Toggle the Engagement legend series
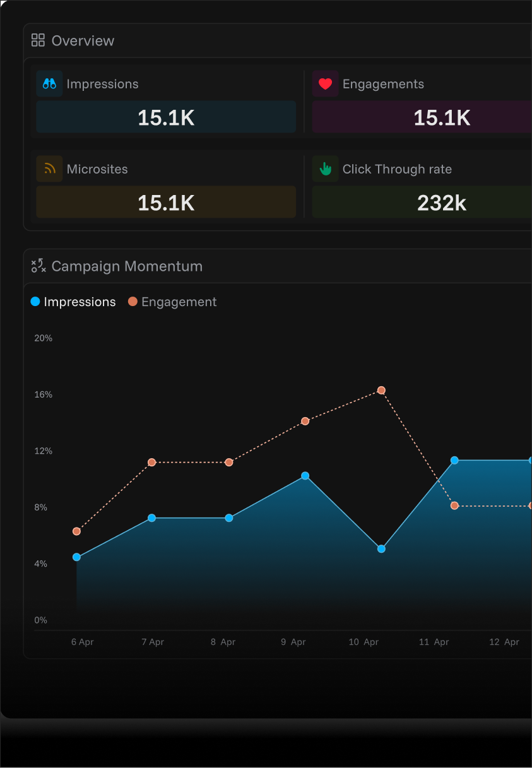This screenshot has width=532, height=768. (x=172, y=302)
